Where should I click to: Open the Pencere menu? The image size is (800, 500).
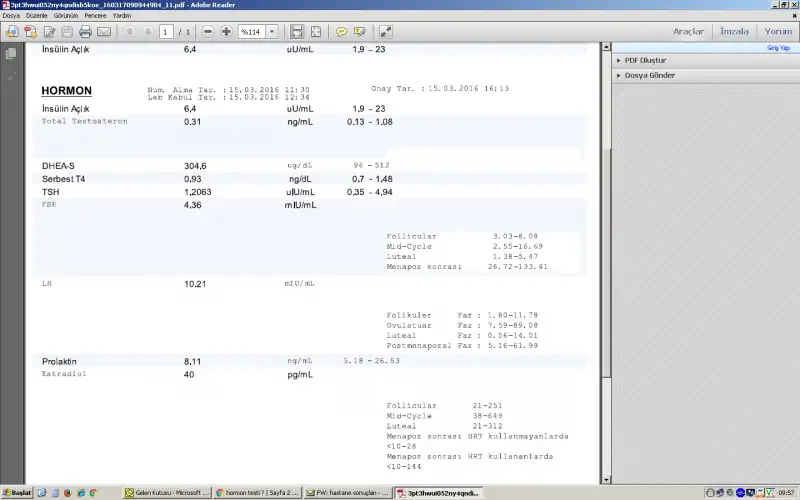point(95,16)
